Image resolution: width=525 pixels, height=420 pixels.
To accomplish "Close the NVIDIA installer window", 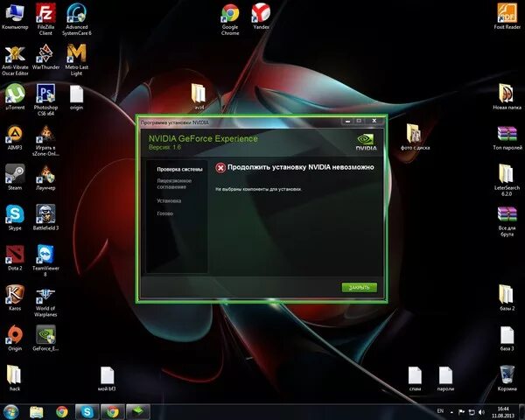I will coord(374,121).
